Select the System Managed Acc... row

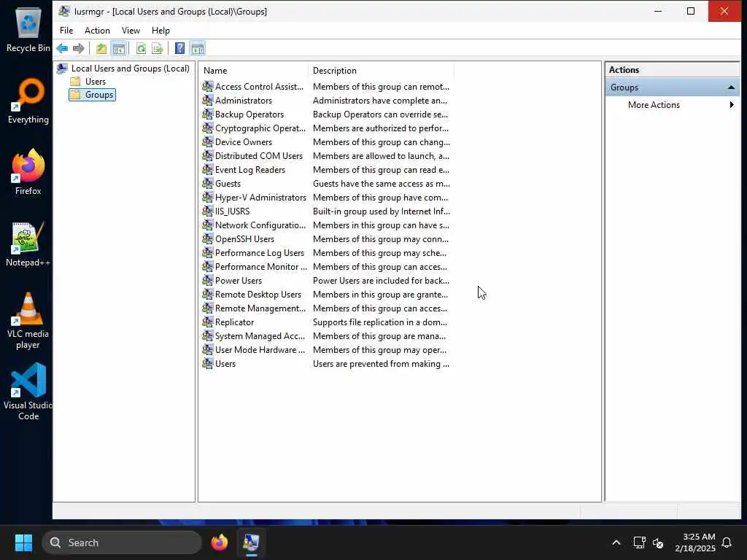326,335
